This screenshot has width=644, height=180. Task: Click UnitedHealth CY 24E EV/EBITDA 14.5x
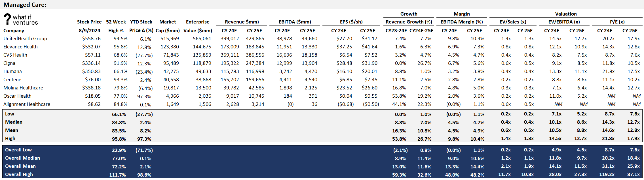click(555, 38)
